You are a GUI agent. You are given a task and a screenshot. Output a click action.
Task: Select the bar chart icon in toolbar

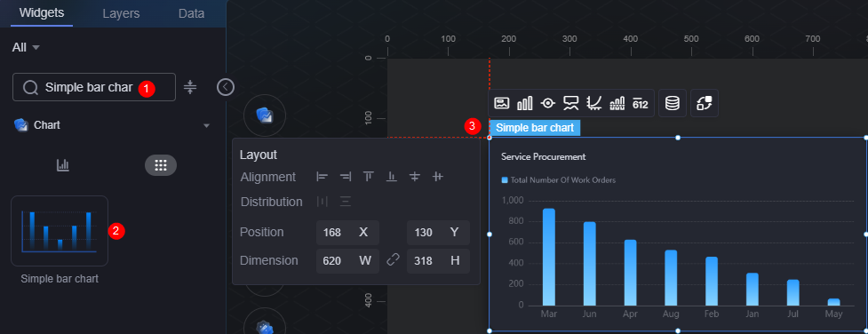[x=525, y=103]
